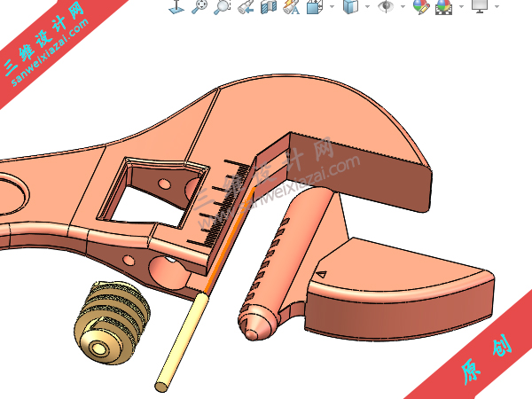This screenshot has width=532, height=399.
Task: Click the Apply Scene icon
Action: point(444,7)
